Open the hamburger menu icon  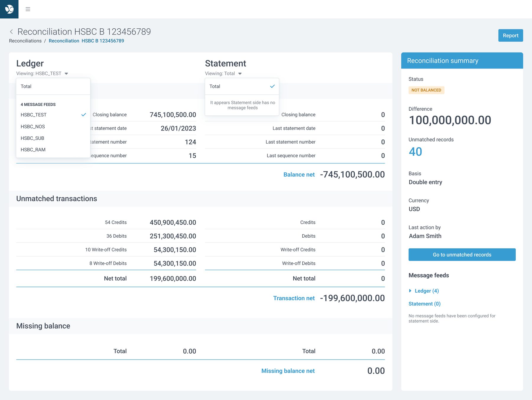[28, 9]
